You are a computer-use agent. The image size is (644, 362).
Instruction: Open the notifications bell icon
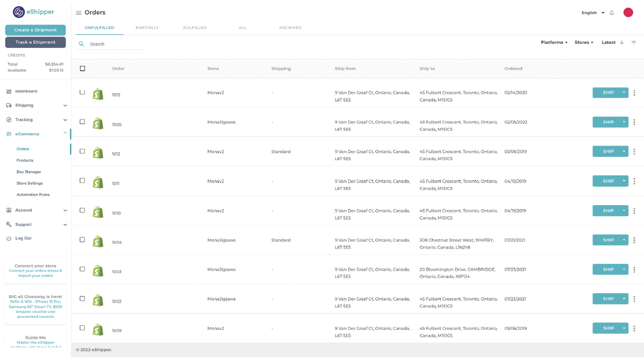[x=612, y=13]
